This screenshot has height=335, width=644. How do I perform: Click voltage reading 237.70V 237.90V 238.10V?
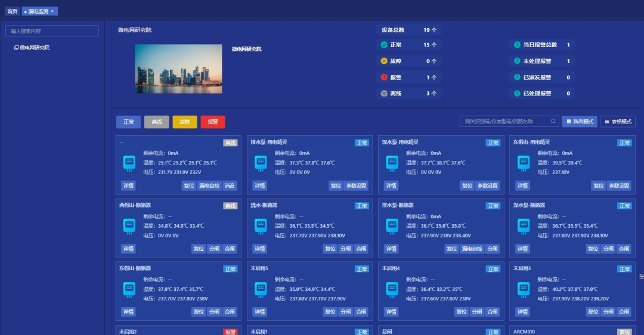click(x=317, y=235)
